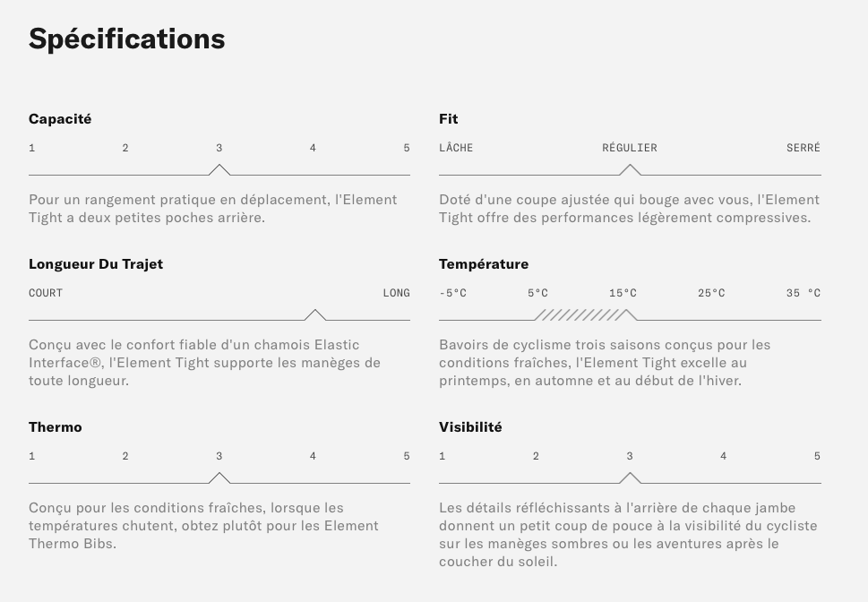Click the Fit scale pointer at Régulier
Screen dimensions: 868x602
630,170
